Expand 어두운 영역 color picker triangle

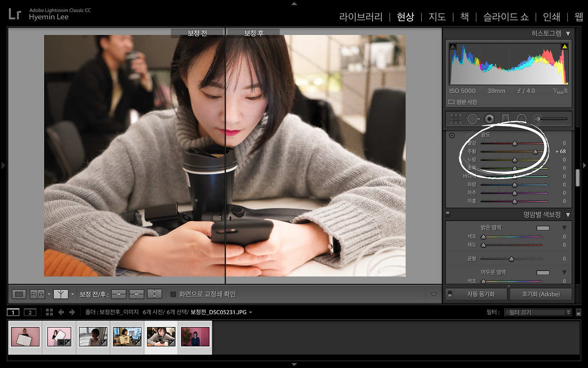[564, 272]
